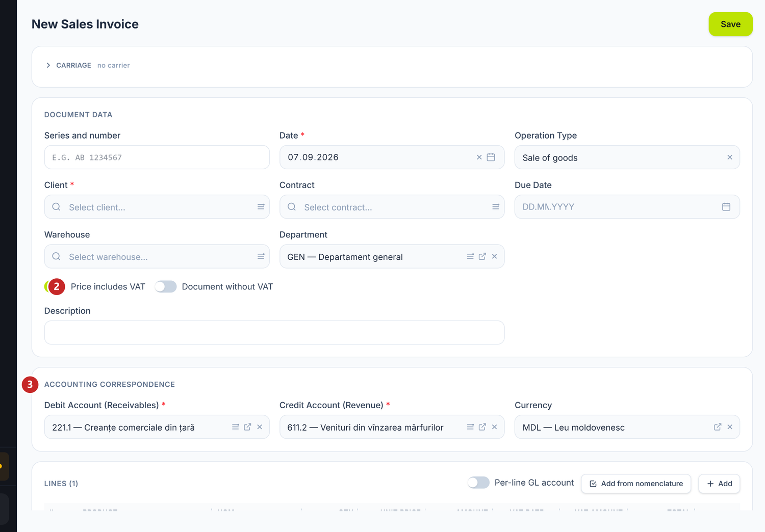Open the Date calendar picker

click(x=491, y=157)
